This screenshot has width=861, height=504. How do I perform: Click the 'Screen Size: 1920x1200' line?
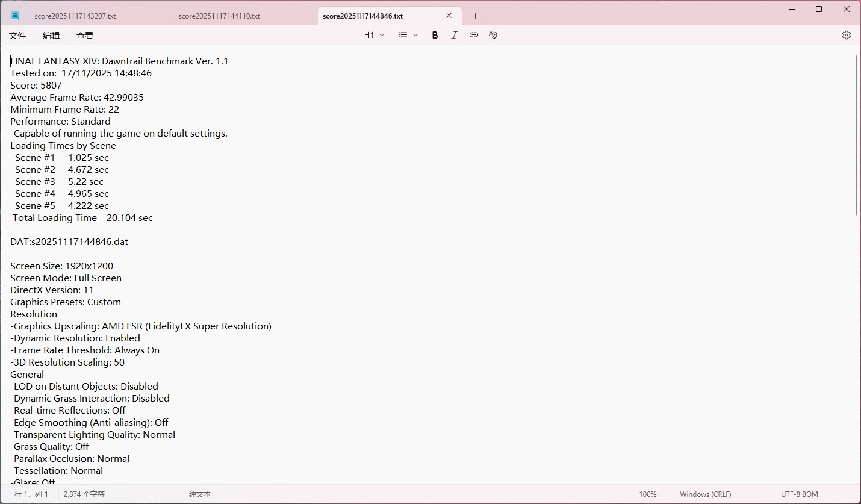point(61,266)
